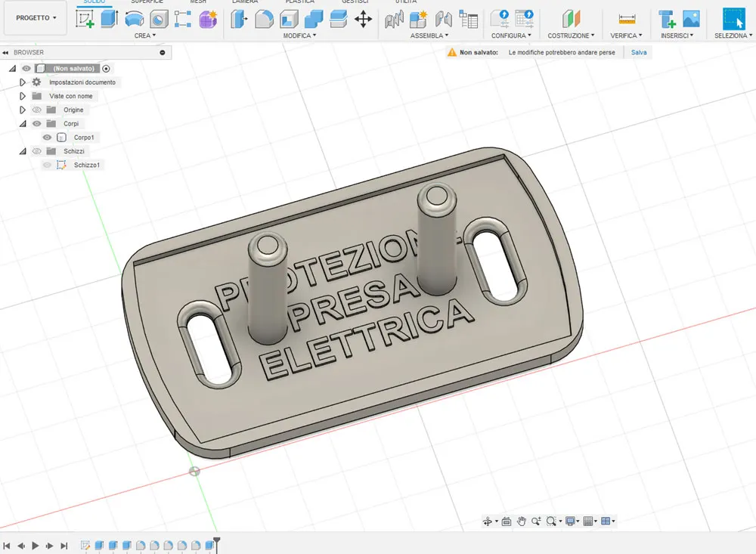Select Corpo1 in the browser tree

(x=84, y=138)
